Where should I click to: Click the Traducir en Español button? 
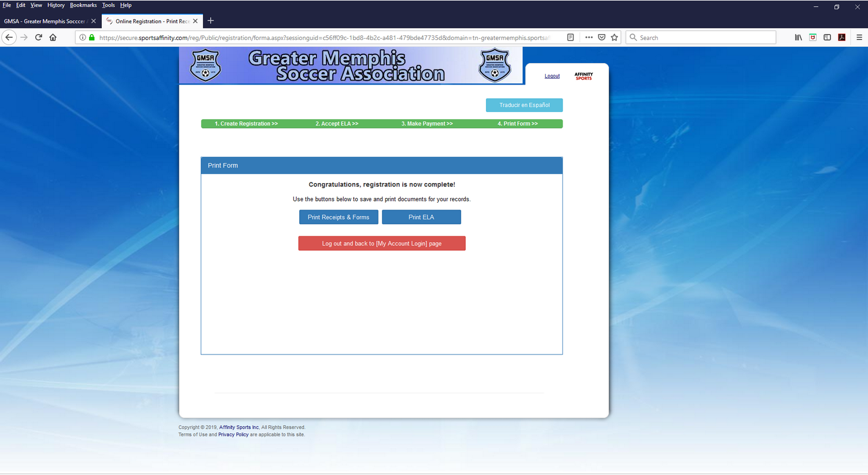(x=524, y=105)
